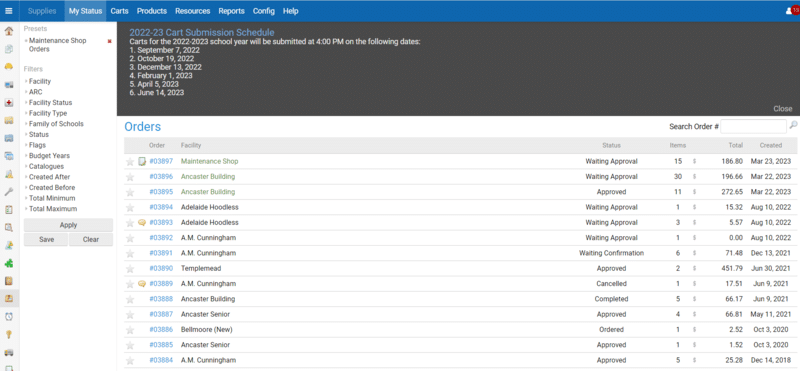Click the home icon in the sidebar
Viewport: 800px width, 371px height.
(9, 32)
